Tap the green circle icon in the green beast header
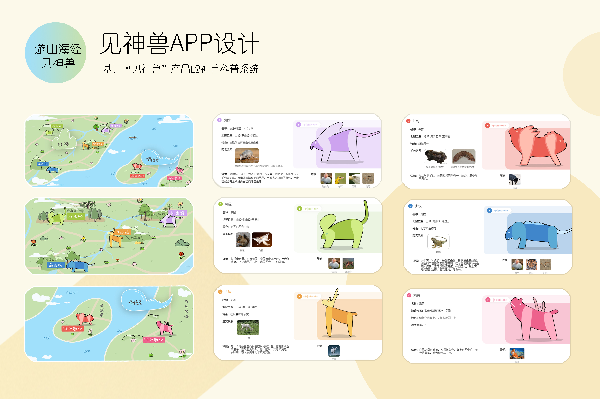 [x=221, y=204]
